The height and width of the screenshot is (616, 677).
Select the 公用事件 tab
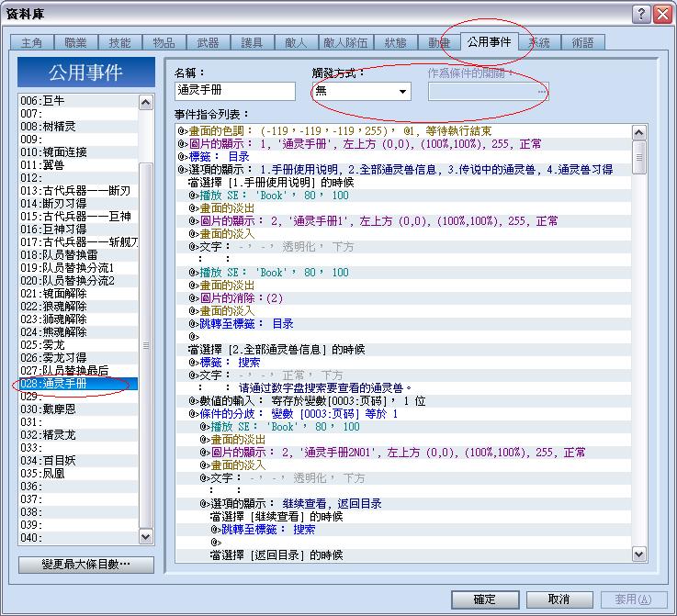point(490,42)
